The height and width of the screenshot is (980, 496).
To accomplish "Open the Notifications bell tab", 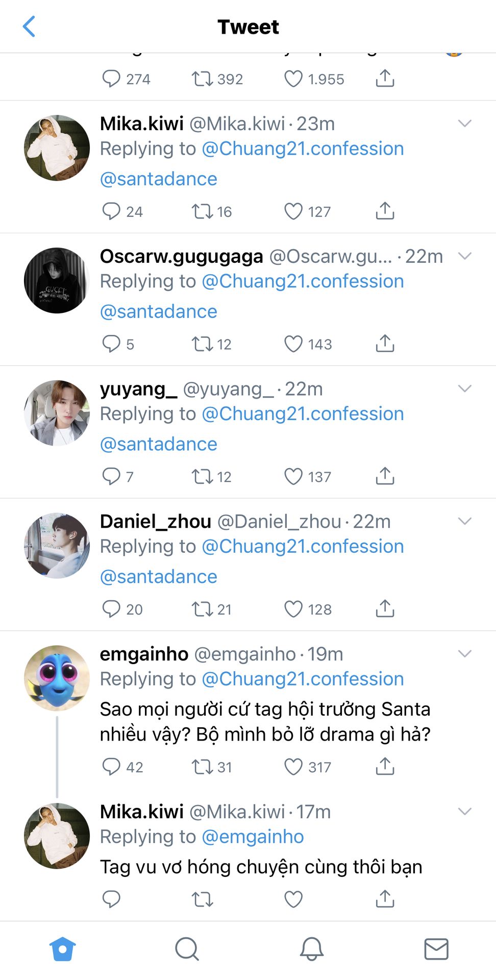I will (311, 949).
